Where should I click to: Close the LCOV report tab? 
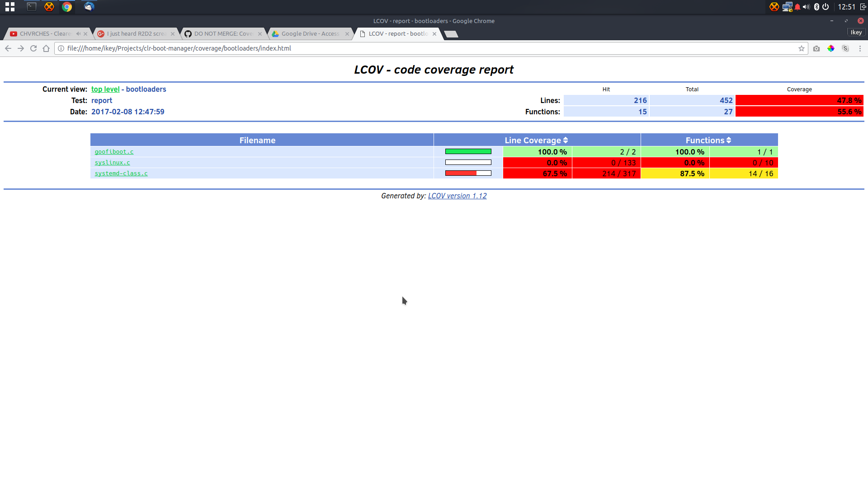[x=434, y=34]
